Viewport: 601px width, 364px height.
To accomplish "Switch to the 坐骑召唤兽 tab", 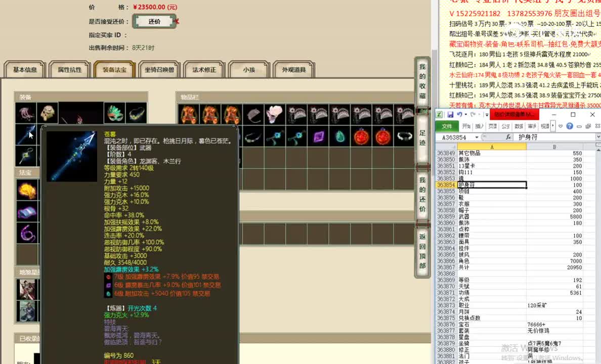I will pyautogui.click(x=159, y=70).
